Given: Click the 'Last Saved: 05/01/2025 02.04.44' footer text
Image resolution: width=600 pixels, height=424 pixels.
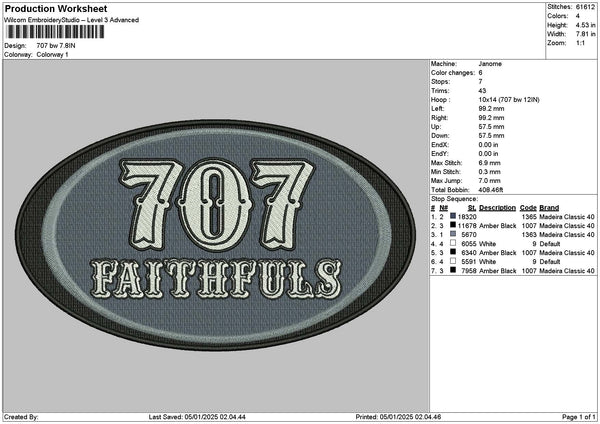Looking at the screenshot, I should click(197, 417).
